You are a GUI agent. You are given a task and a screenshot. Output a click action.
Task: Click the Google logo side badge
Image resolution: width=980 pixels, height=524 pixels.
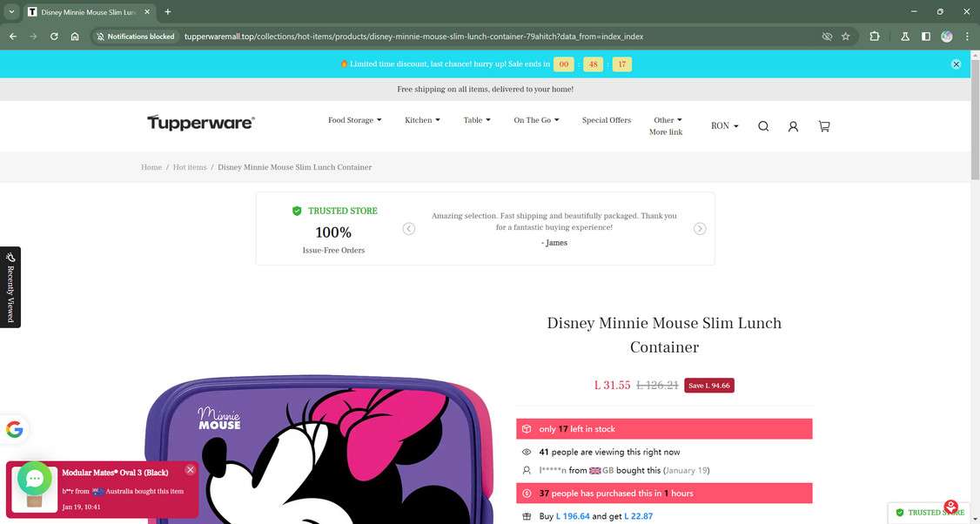point(15,430)
